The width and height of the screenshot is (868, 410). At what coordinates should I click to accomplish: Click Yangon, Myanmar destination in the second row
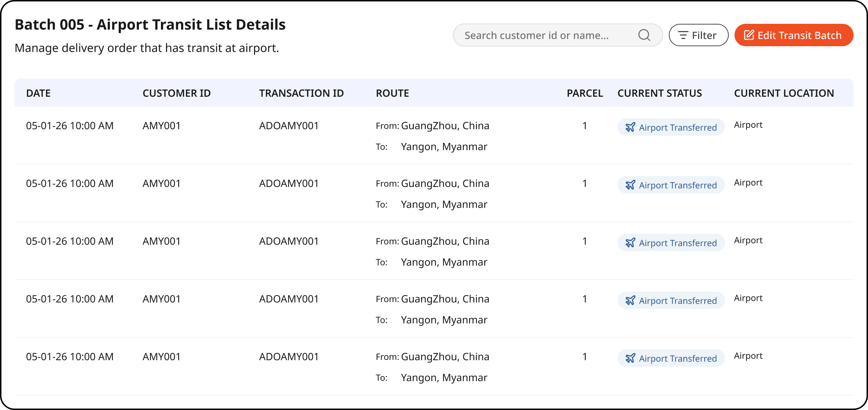[x=444, y=204]
